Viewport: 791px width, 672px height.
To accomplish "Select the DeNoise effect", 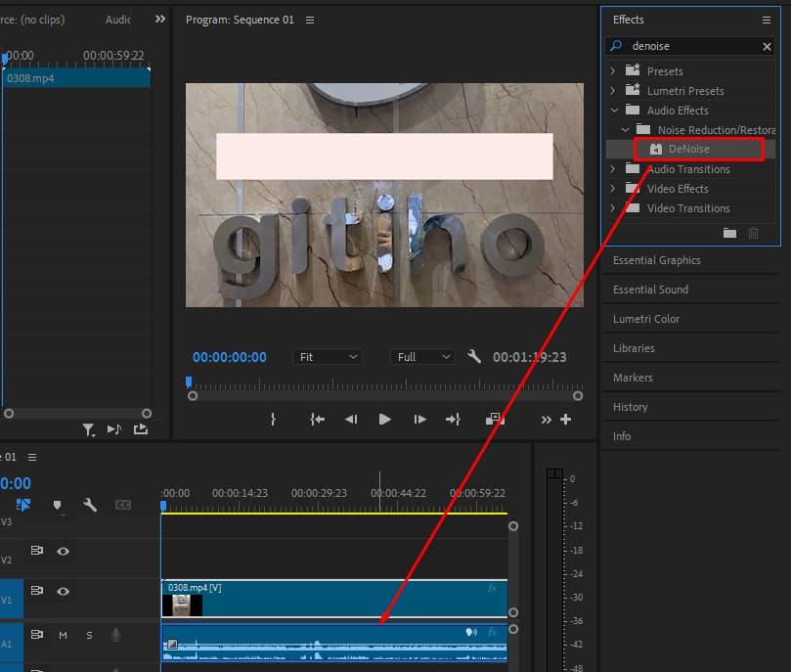I will click(688, 150).
